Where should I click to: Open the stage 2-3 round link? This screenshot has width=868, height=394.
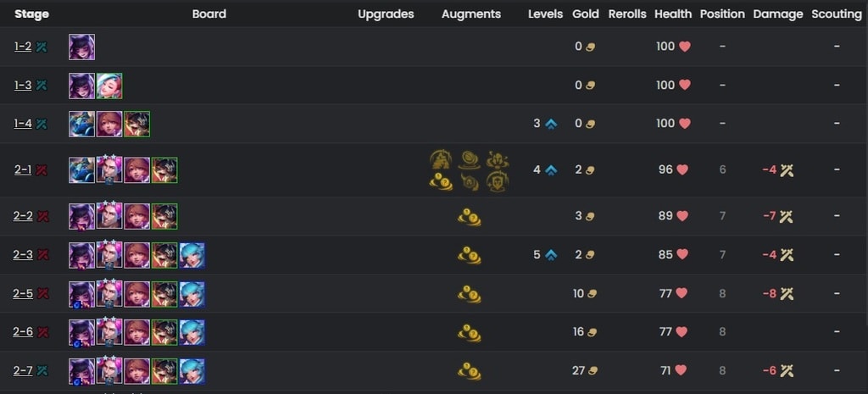pyautogui.click(x=23, y=254)
